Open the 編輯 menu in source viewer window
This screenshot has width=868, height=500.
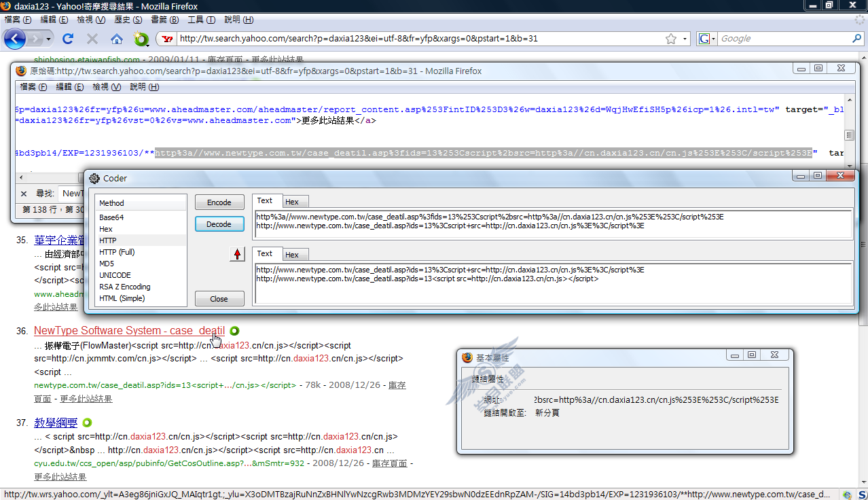[x=70, y=87]
